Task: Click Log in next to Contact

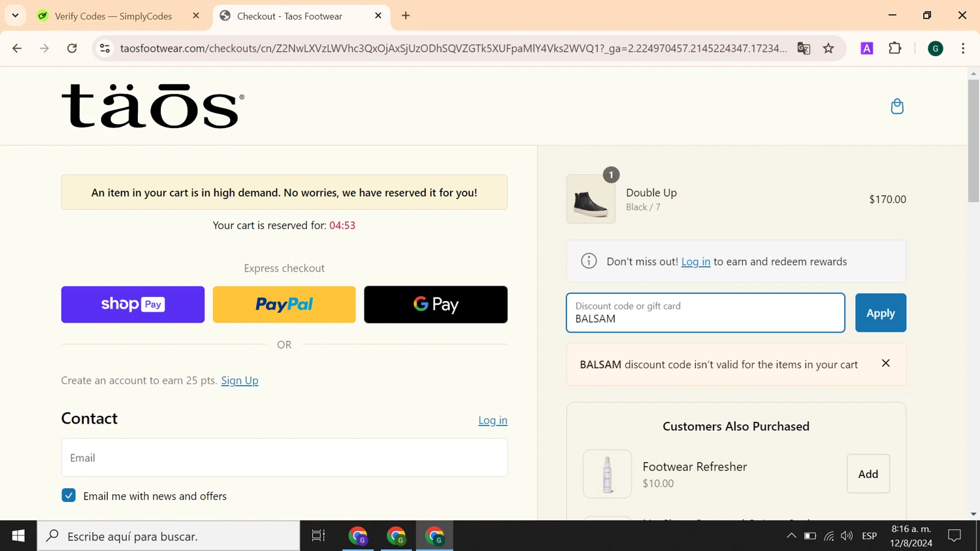Action: [493, 420]
